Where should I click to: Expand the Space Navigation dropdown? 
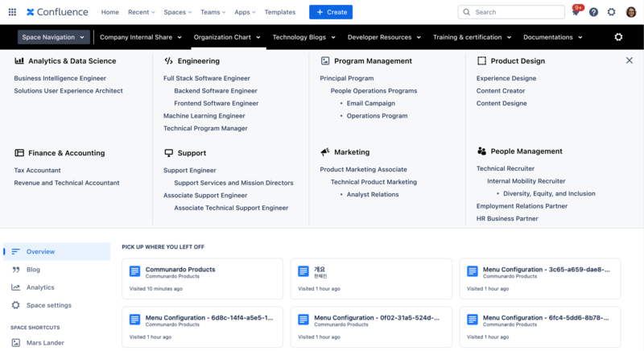pos(54,37)
